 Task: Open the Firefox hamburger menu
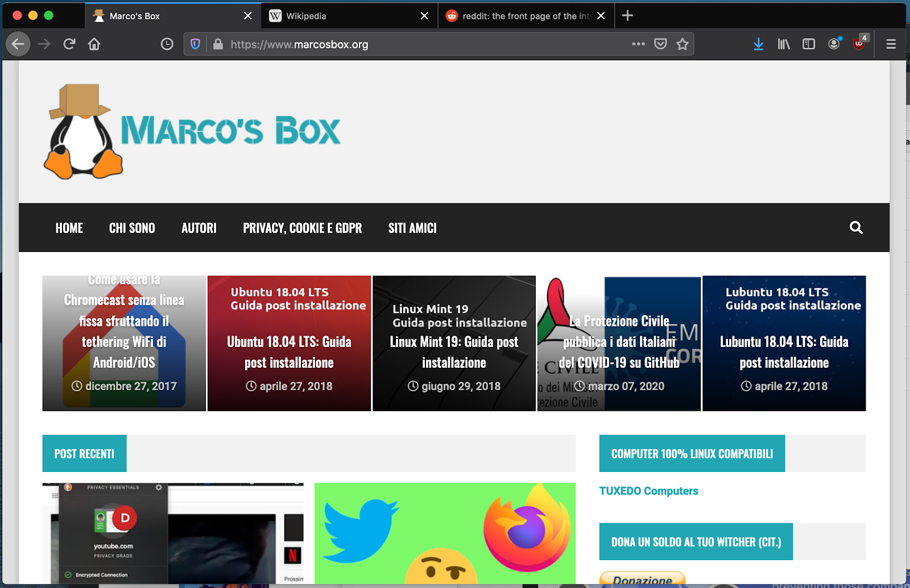(891, 44)
